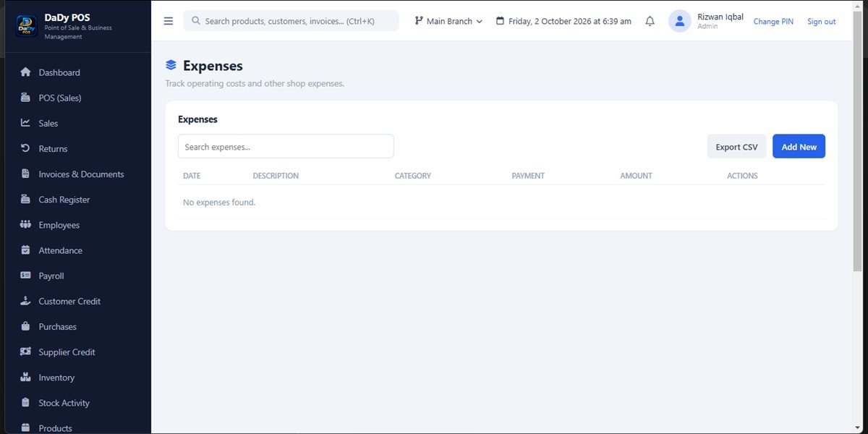Viewport: 868px width, 434px height.
Task: Click 'No expenses found.' text
Action: pos(219,203)
